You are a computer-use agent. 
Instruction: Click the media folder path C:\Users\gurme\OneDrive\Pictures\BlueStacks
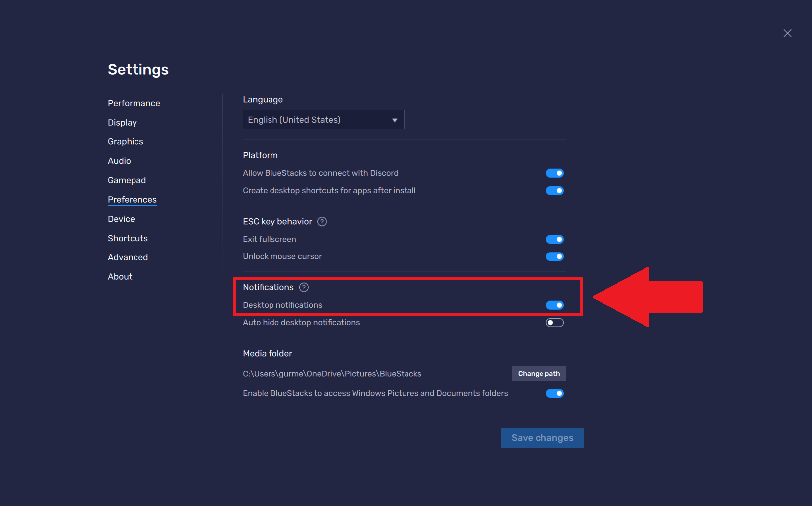332,374
